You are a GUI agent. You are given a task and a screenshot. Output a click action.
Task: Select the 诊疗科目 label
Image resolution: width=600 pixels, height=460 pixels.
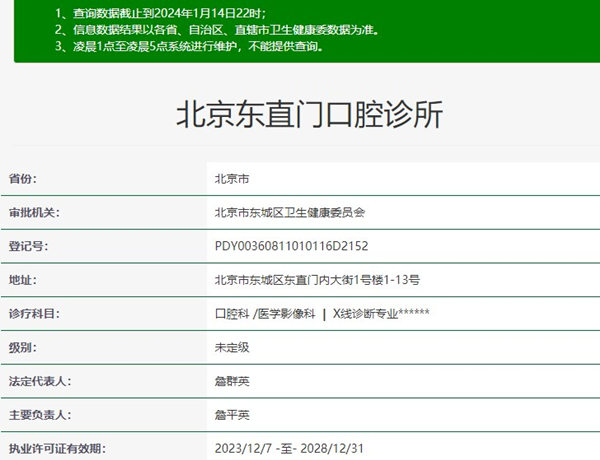34,314
